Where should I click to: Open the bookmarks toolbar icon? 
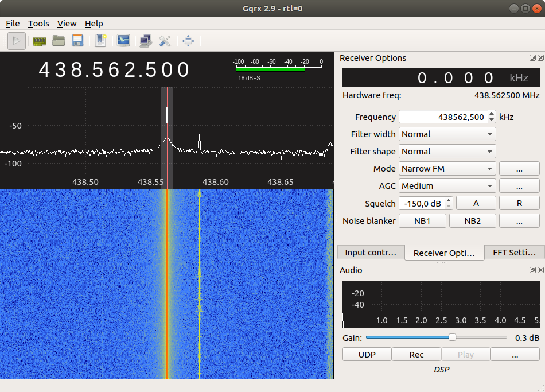(x=100, y=41)
